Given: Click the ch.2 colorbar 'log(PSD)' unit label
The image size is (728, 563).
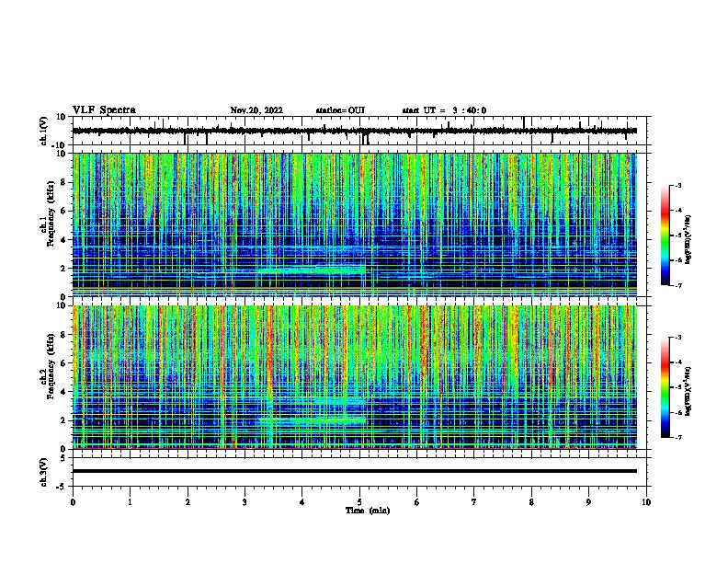Looking at the screenshot, I should point(688,391).
